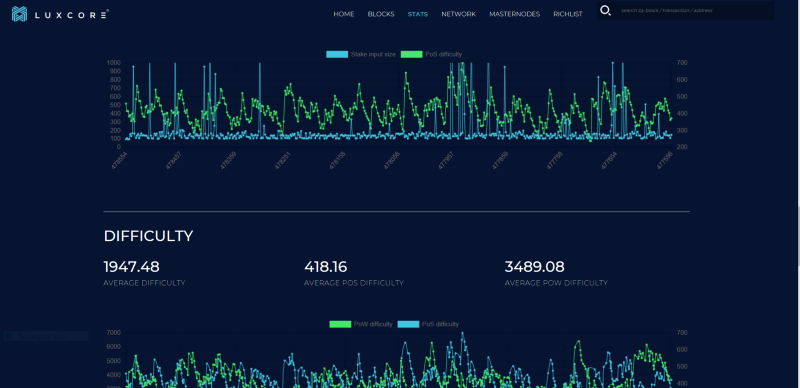The image size is (800, 388).
Task: Click the 3489.08 average PoW difficulty value
Action: click(x=534, y=267)
